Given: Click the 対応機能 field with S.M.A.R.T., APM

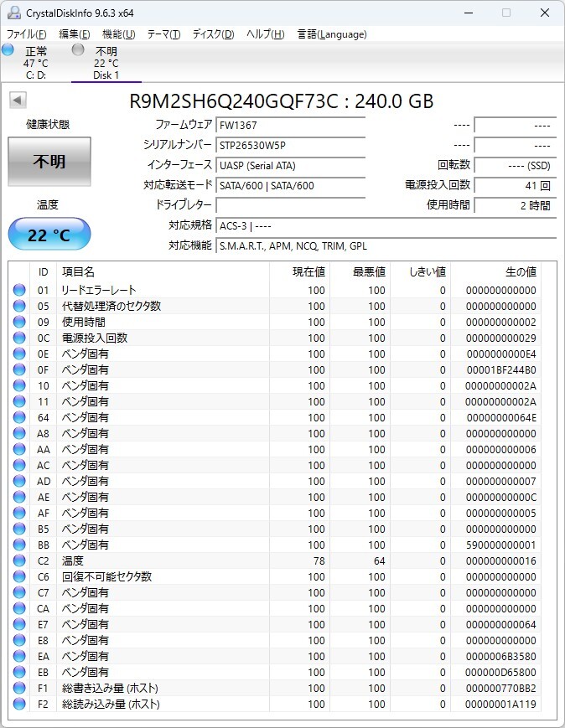Looking at the screenshot, I should pyautogui.click(x=386, y=246).
